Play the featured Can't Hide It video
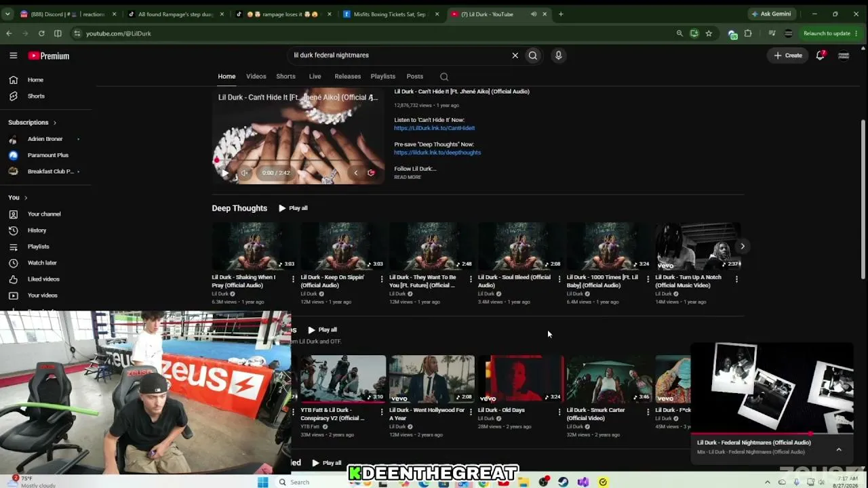The width and height of the screenshot is (868, 488). coord(225,173)
